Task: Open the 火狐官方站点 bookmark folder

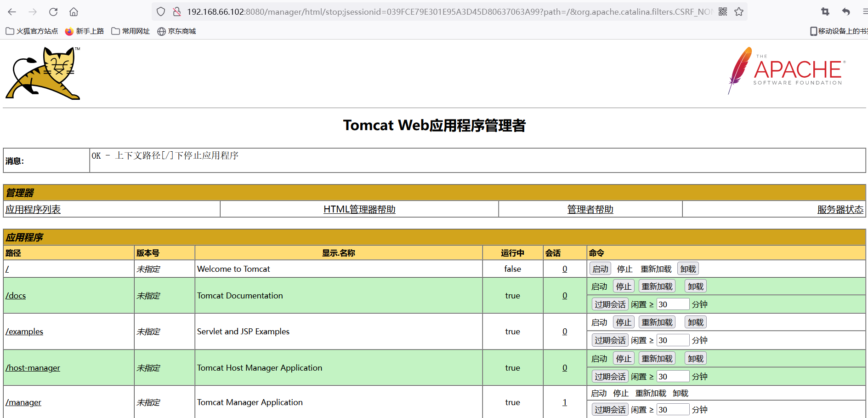Action: [32, 31]
